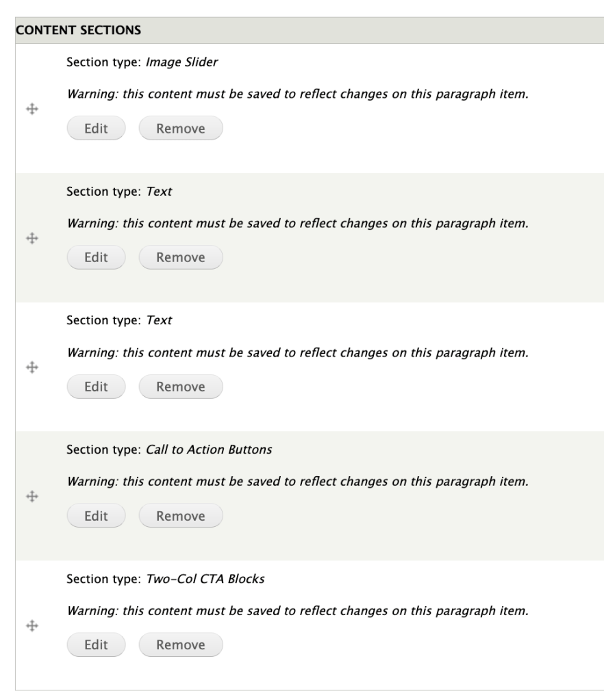604x700 pixels.
Task: Delete the second Text section via Remove
Action: point(181,387)
